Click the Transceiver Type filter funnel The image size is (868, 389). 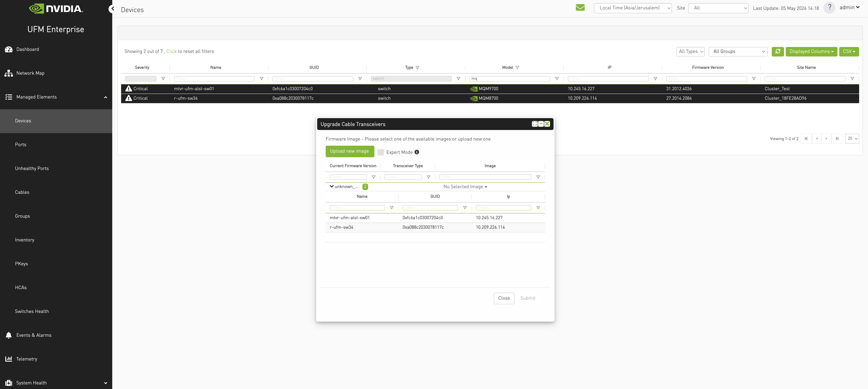coord(428,177)
